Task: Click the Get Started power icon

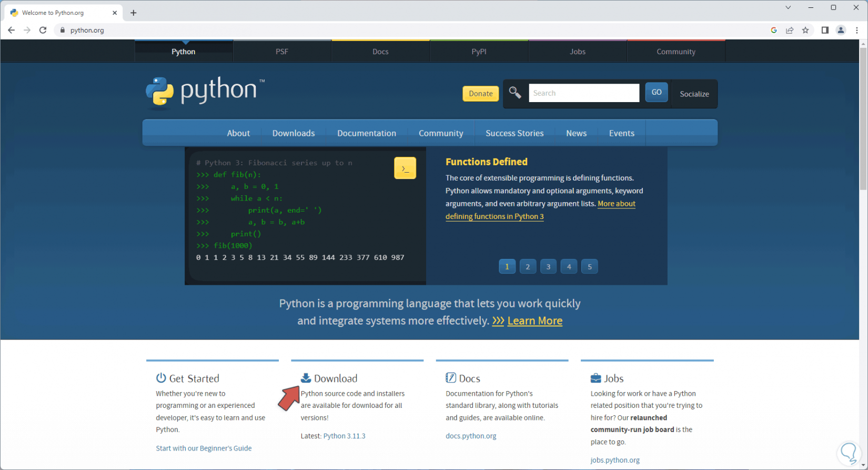Action: (161, 378)
